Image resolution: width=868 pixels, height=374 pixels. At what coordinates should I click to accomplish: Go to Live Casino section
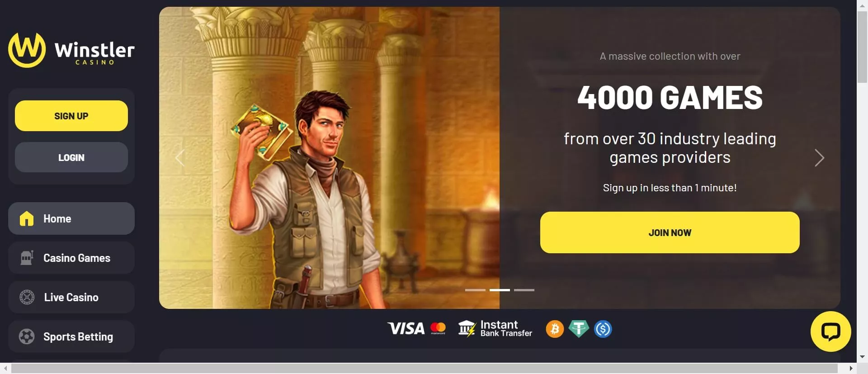pos(71,297)
